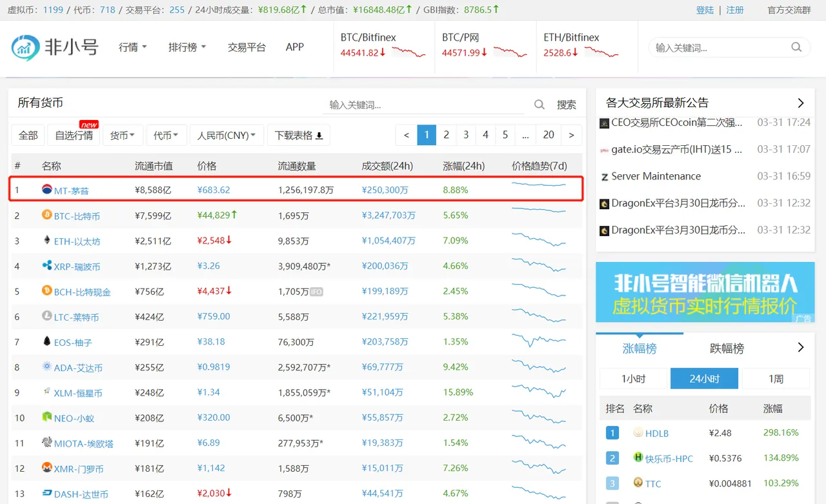Select the 1周 time range tab
Image resolution: width=826 pixels, height=504 pixels.
[x=776, y=379]
